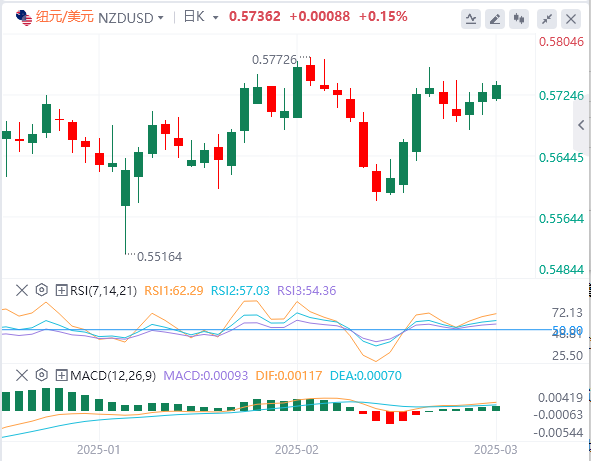Click the 2025-03 date axis label
591x461 pixels.
tap(496, 450)
